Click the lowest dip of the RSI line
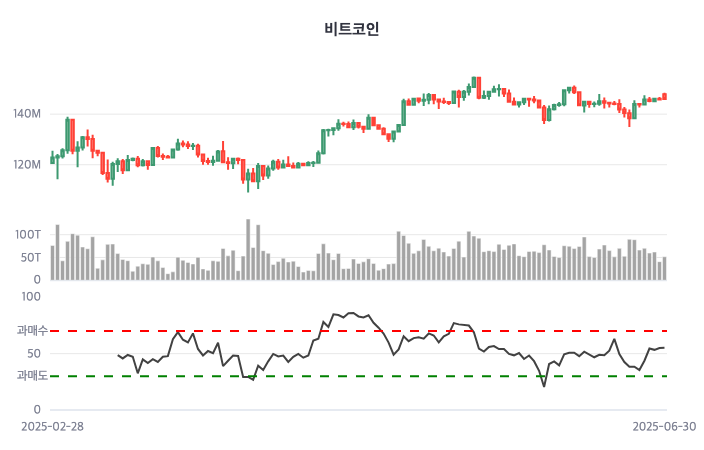The width and height of the screenshot is (704, 450). point(543,386)
